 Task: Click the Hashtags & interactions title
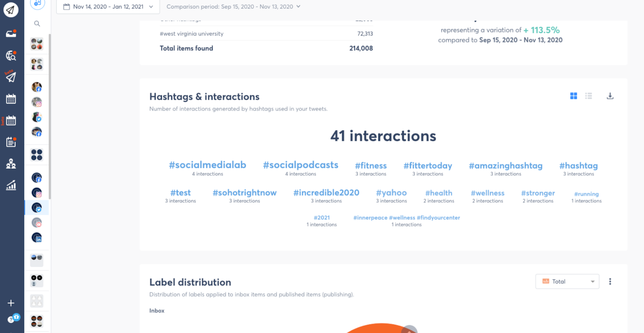[x=204, y=97]
